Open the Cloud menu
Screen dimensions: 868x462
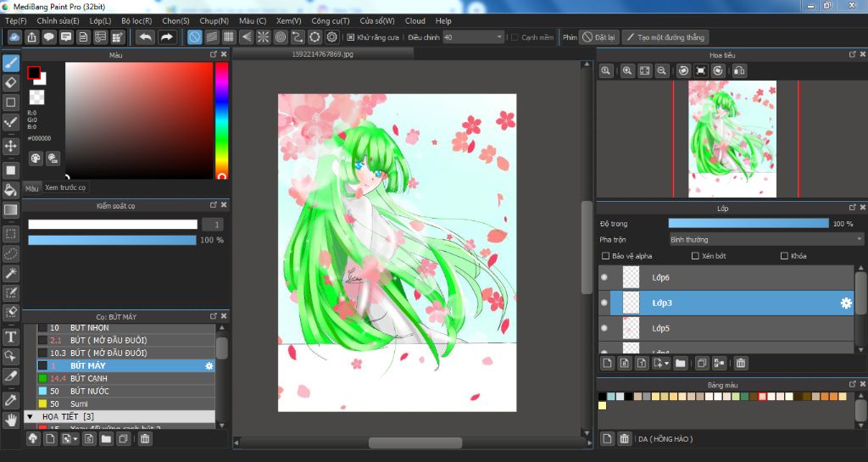coord(415,20)
